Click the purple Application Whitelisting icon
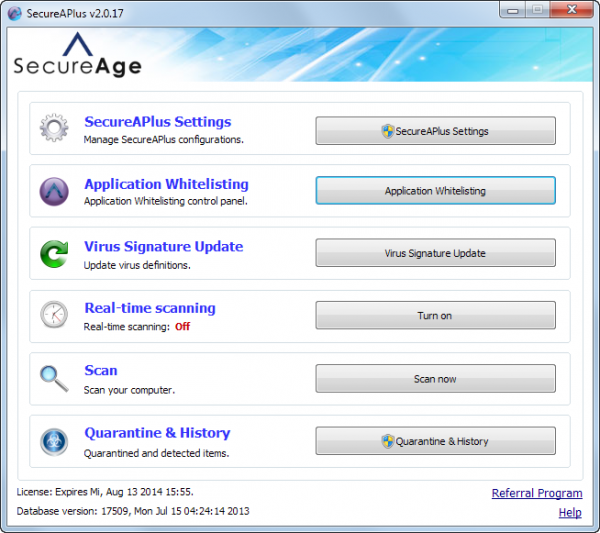This screenshot has height=533, width=600. pyautogui.click(x=54, y=191)
